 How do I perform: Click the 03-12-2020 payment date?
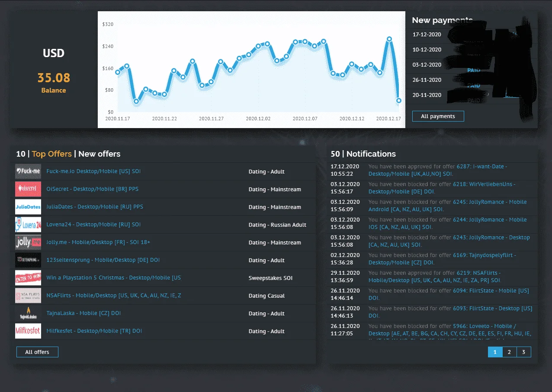pos(427,65)
